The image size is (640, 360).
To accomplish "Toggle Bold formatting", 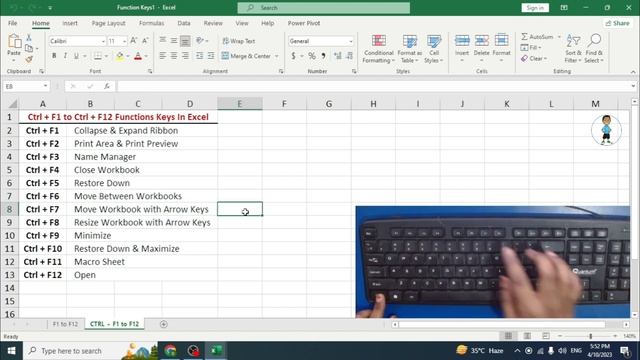I will pos(54,56).
